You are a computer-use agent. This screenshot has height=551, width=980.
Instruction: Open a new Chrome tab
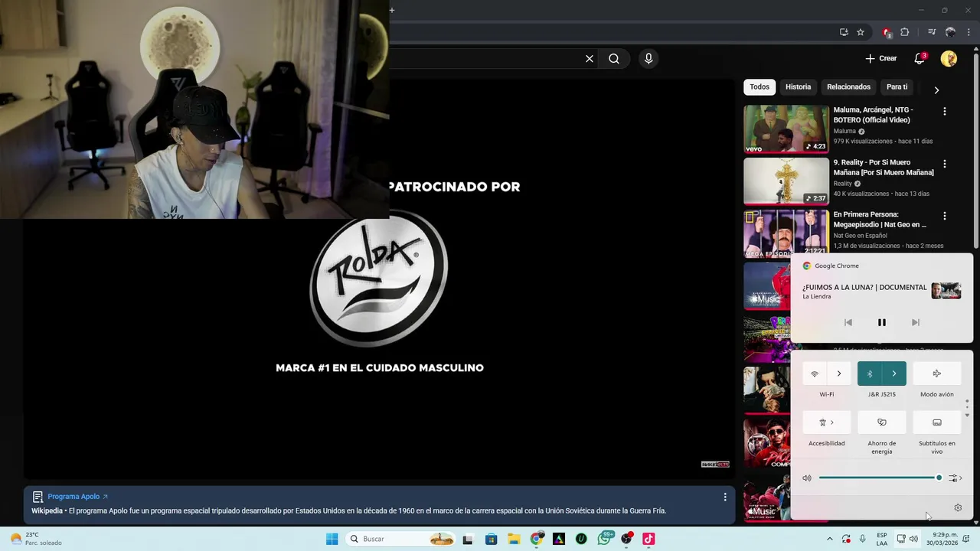click(x=392, y=10)
